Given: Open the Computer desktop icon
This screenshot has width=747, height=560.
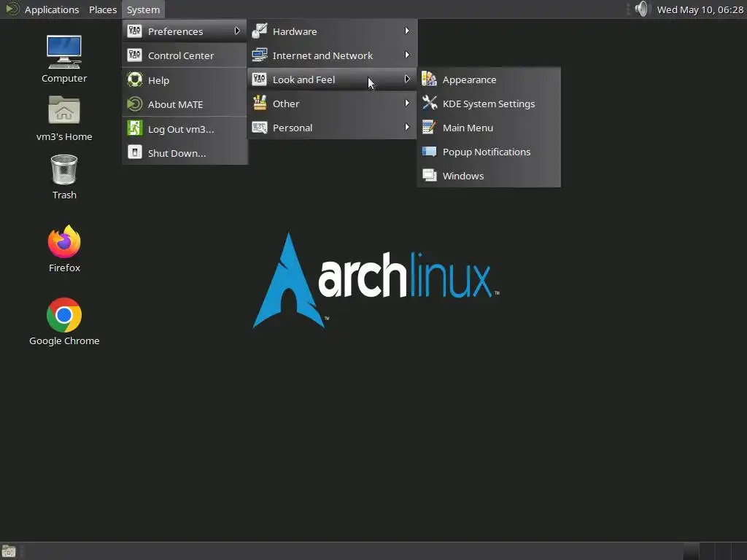Looking at the screenshot, I should pyautogui.click(x=64, y=52).
